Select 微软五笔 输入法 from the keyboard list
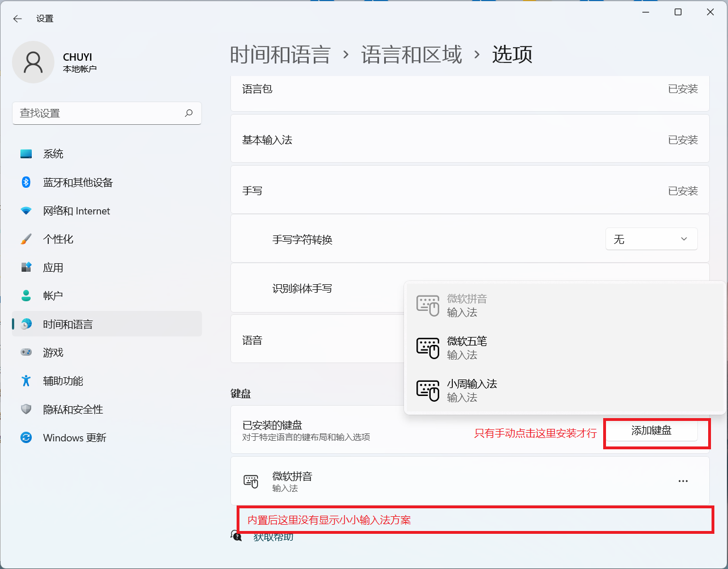 [565, 348]
